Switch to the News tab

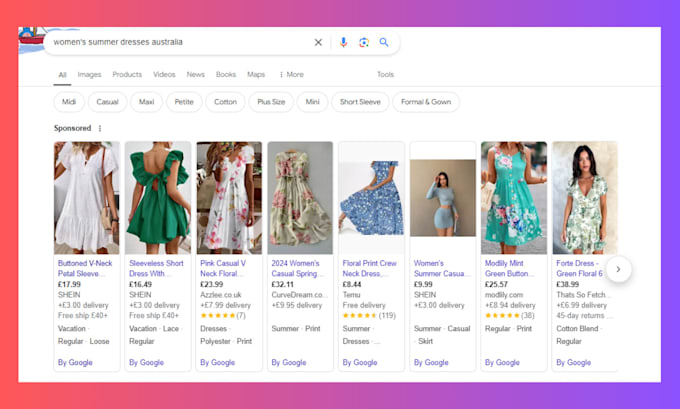point(196,75)
